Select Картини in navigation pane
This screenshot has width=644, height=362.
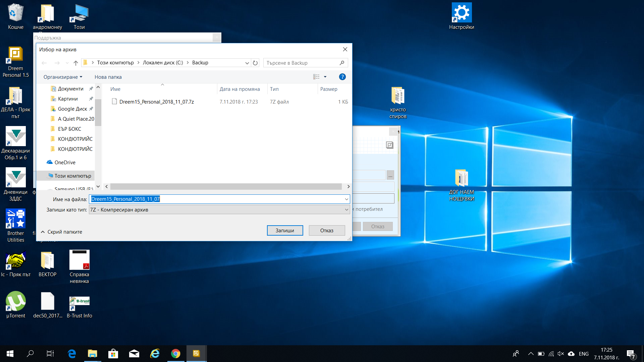point(68,99)
